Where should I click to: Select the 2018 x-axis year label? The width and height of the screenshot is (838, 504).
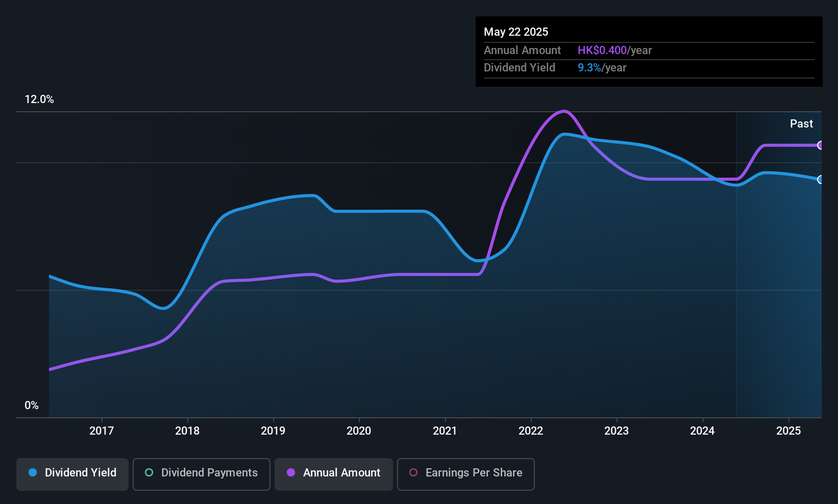point(187,431)
